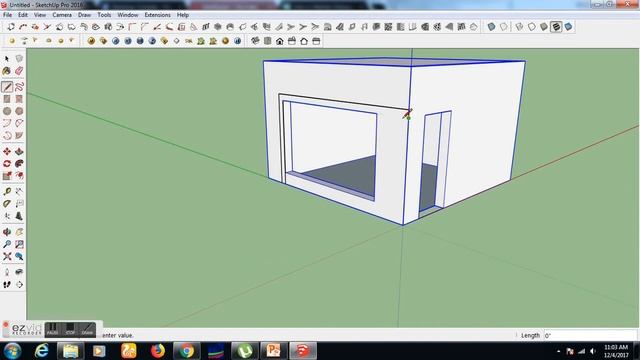640x360 pixels.
Task: Select the Scale tool
Action: 7,176
